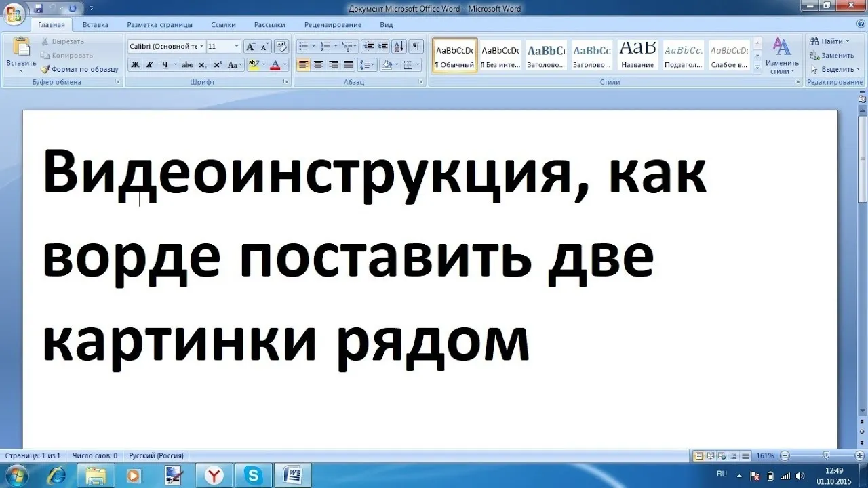Toggle subscript x₂ formatting
The image size is (868, 488).
click(203, 65)
